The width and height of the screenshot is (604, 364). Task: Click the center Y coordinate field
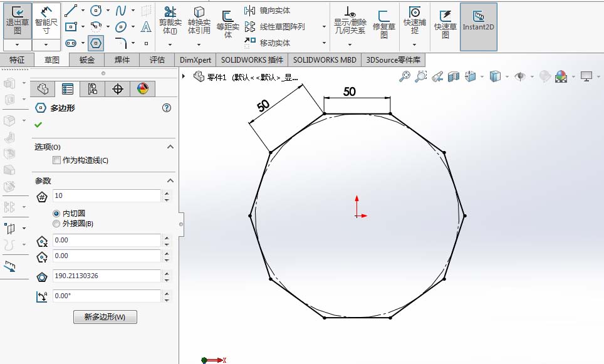pyautogui.click(x=107, y=256)
